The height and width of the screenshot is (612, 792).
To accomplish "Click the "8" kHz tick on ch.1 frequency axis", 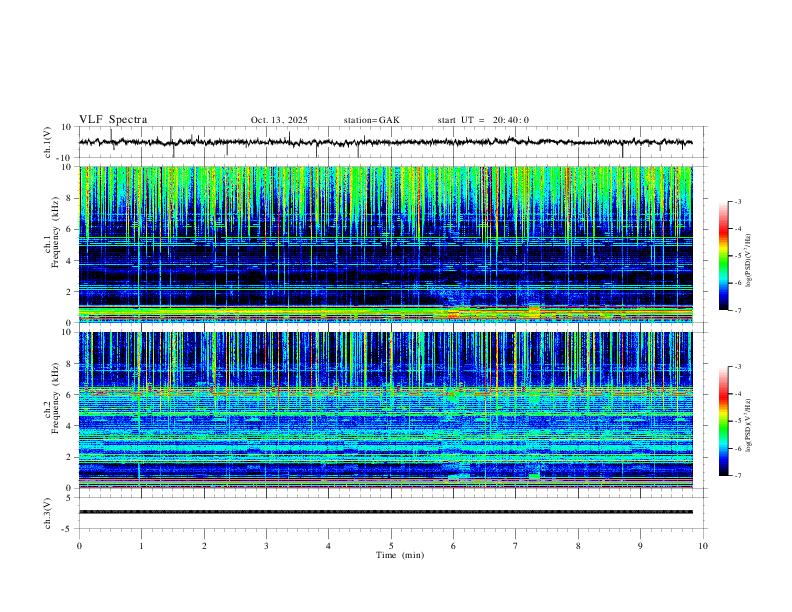I will click(x=69, y=198).
